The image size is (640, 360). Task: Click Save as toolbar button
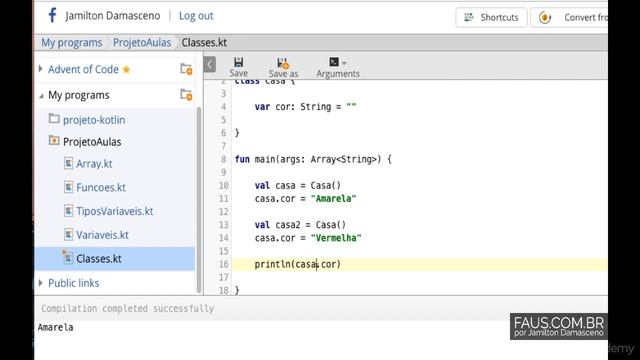(x=283, y=67)
